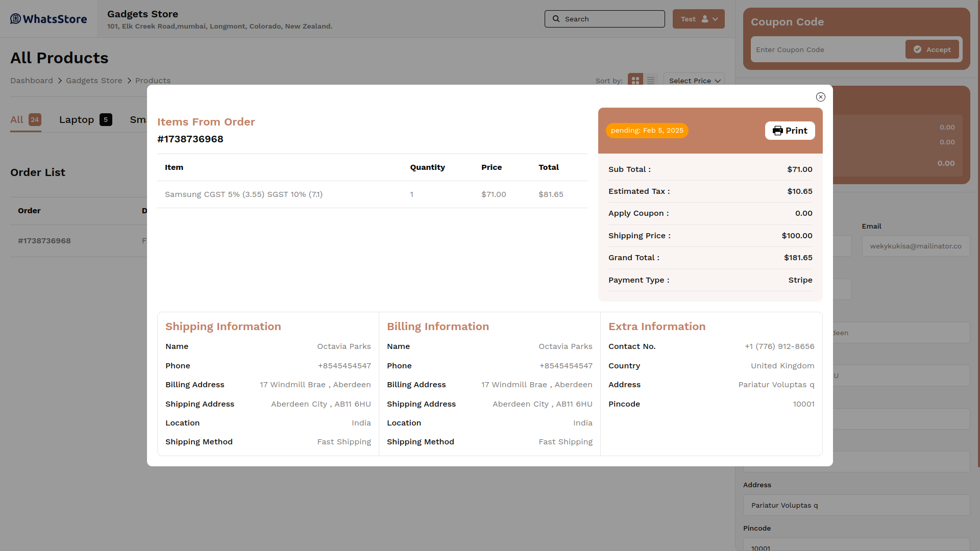
Task: Select the All products tab
Action: click(x=25, y=120)
